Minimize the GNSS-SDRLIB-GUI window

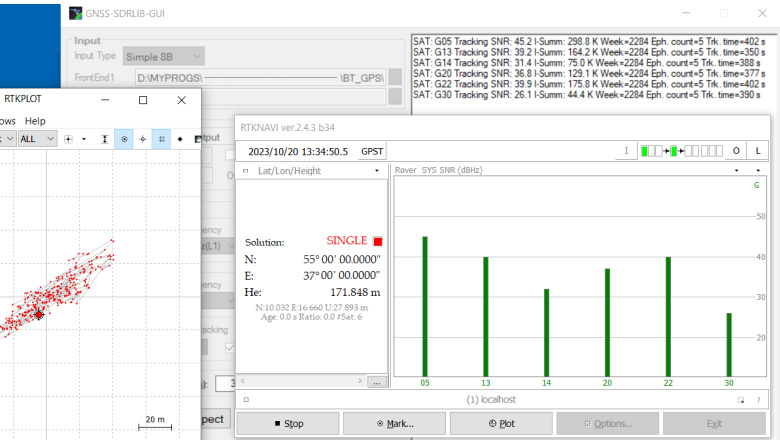[x=686, y=13]
